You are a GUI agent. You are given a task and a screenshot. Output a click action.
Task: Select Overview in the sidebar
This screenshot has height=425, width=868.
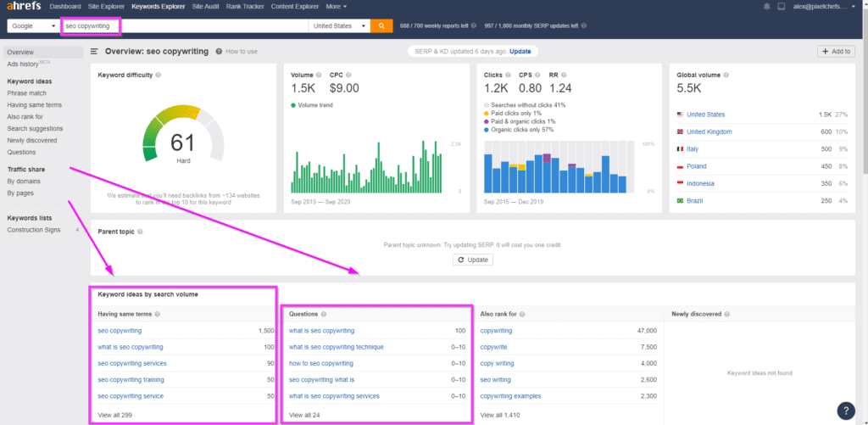pos(43,52)
